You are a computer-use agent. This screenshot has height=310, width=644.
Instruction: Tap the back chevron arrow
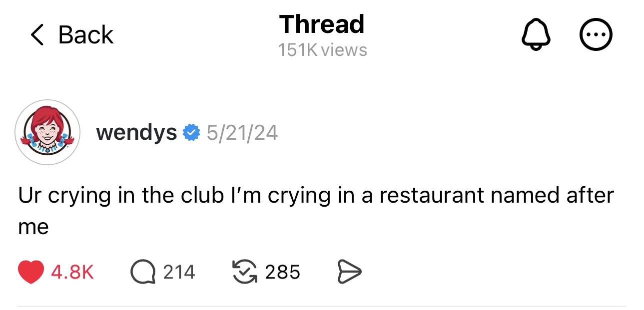coord(37,35)
